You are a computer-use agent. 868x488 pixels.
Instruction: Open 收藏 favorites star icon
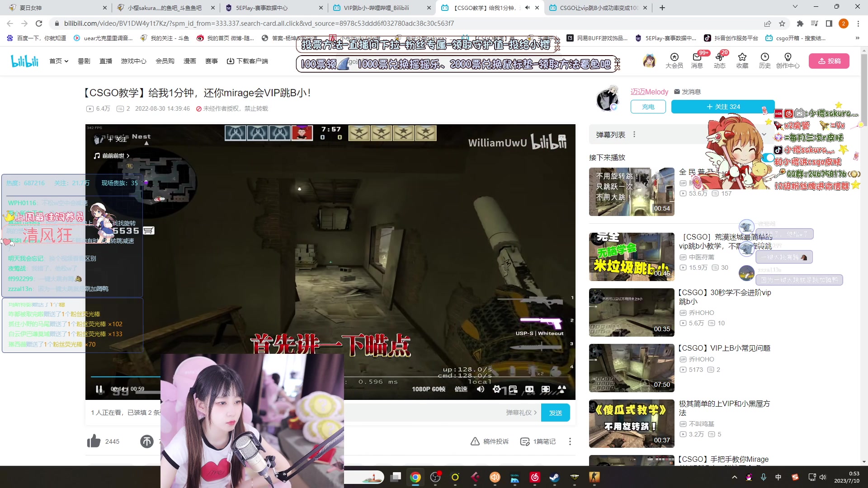(x=742, y=61)
